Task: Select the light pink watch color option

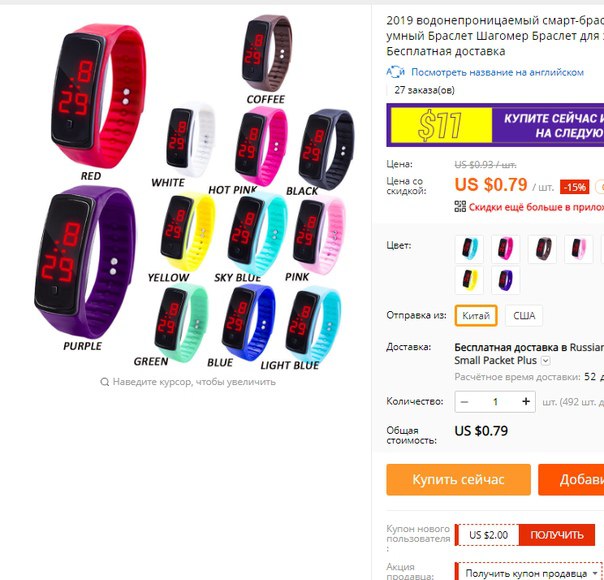Action: pyautogui.click(x=578, y=249)
